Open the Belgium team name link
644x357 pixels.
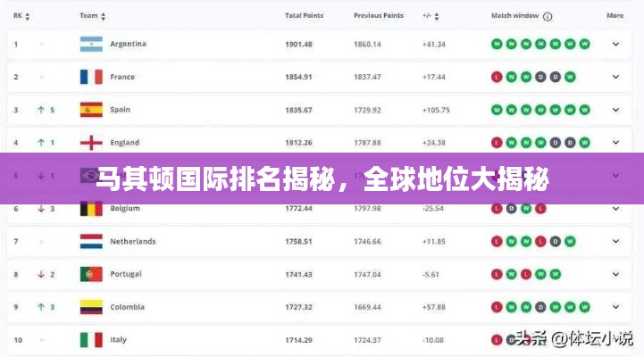(x=124, y=209)
